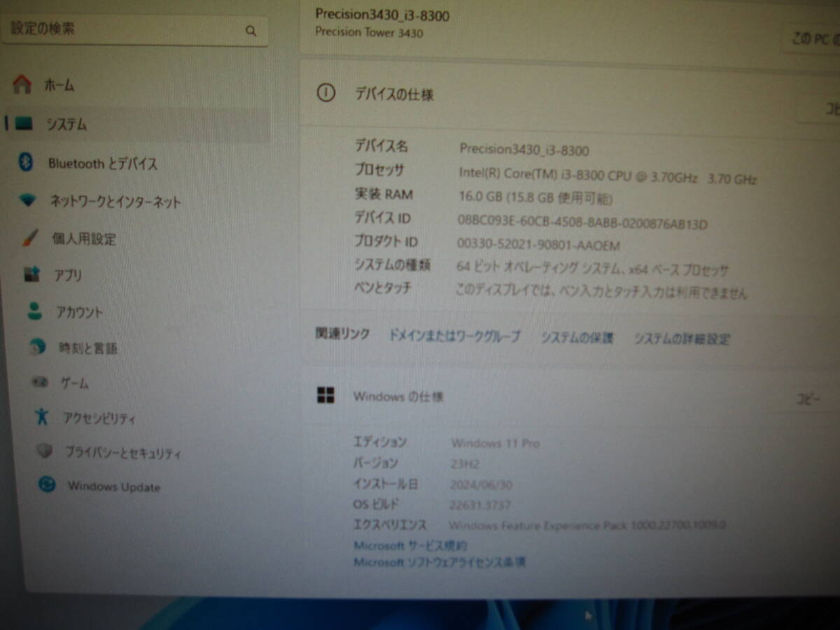Open Microsoft サービス規約 link
Image resolution: width=840 pixels, height=630 pixels.
click(x=410, y=545)
